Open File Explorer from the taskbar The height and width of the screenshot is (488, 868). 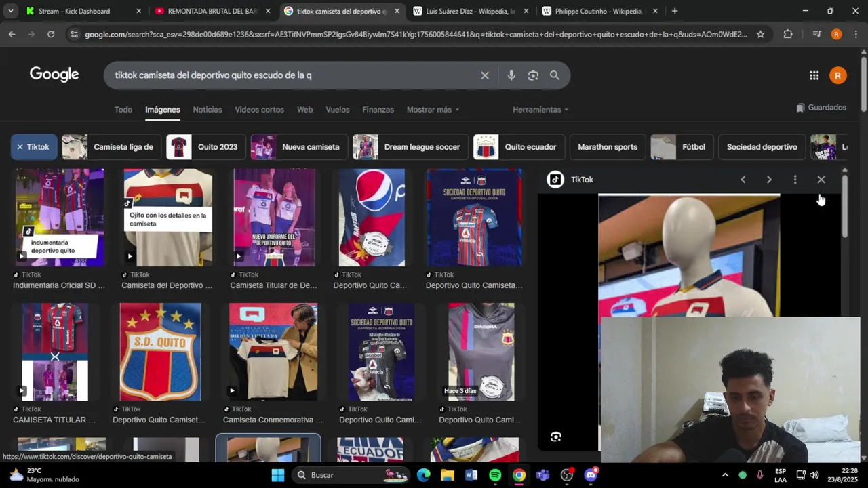point(448,475)
